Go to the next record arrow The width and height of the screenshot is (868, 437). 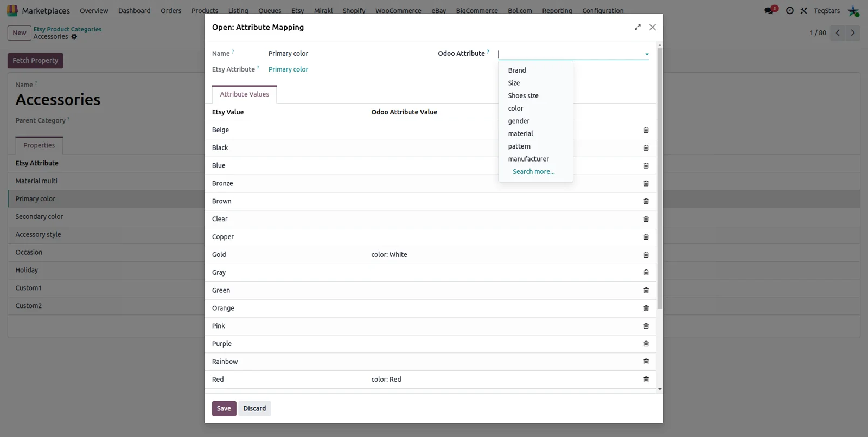pyautogui.click(x=853, y=33)
